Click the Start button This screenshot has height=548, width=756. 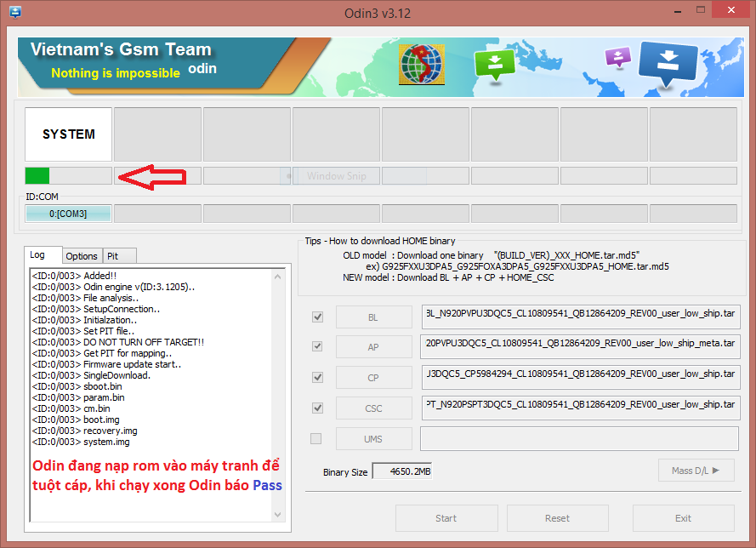tap(446, 518)
